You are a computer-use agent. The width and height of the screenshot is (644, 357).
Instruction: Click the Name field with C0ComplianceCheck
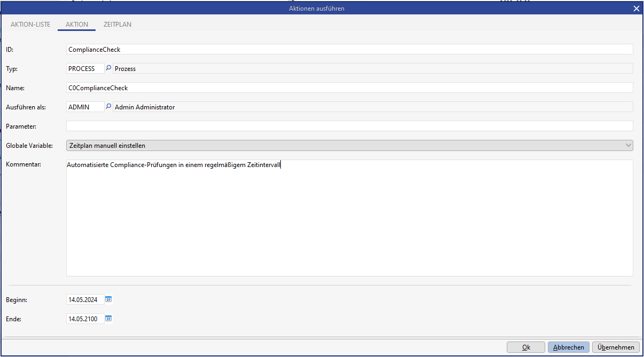pos(349,88)
